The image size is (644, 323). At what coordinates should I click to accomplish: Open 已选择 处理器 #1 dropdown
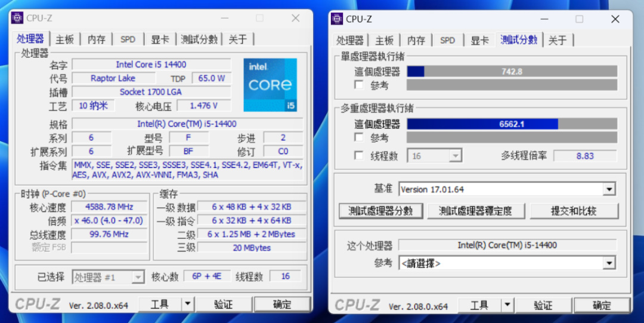[108, 277]
